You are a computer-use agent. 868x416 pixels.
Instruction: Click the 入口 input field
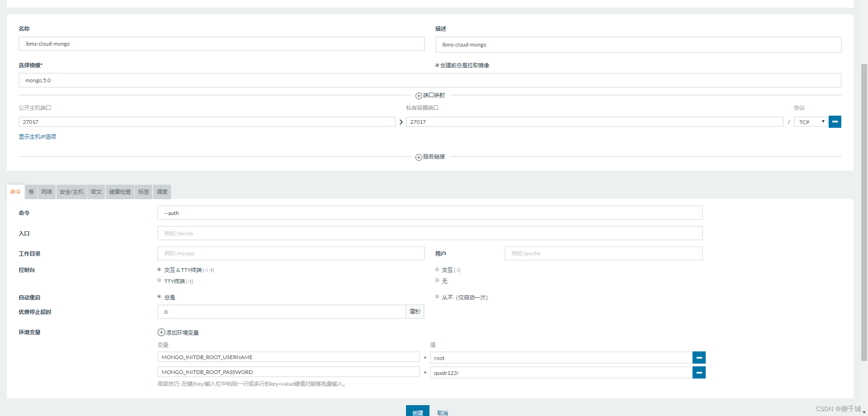tap(430, 234)
